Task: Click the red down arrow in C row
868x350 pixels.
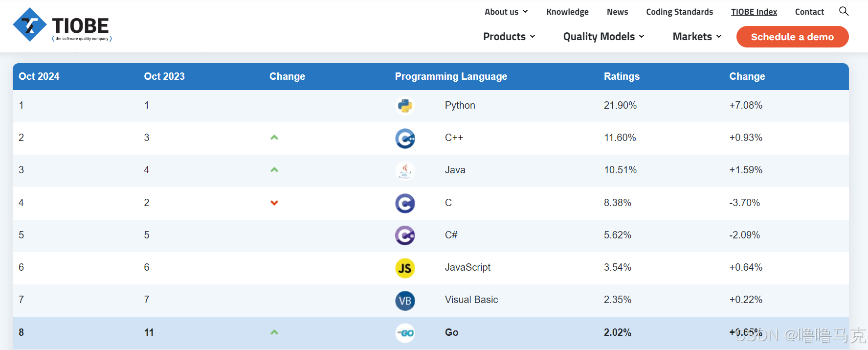Action: click(x=274, y=203)
